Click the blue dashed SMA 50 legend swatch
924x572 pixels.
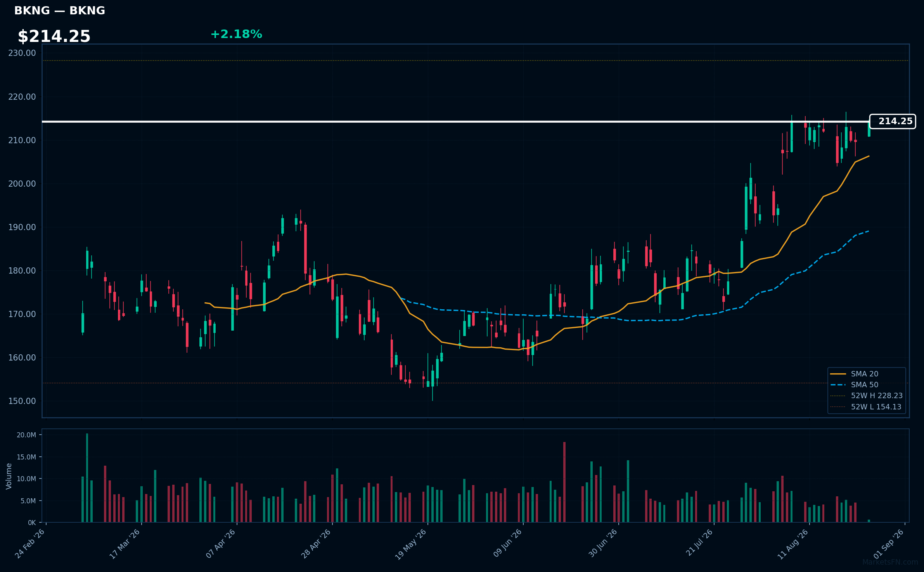click(x=838, y=385)
